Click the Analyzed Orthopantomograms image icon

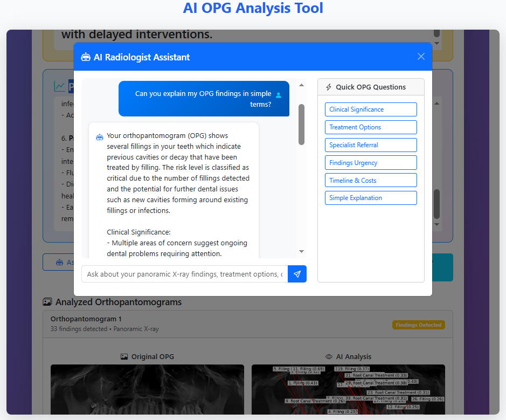[47, 302]
